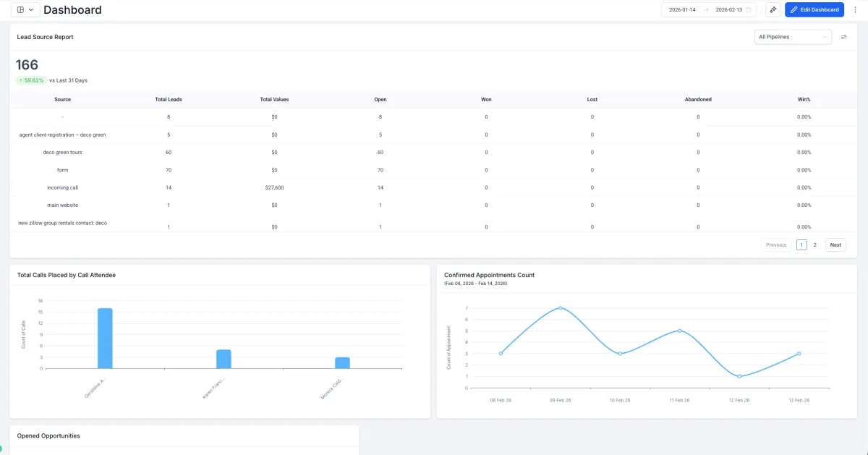Click the Next pagination button
This screenshot has height=455, width=868.
[835, 245]
